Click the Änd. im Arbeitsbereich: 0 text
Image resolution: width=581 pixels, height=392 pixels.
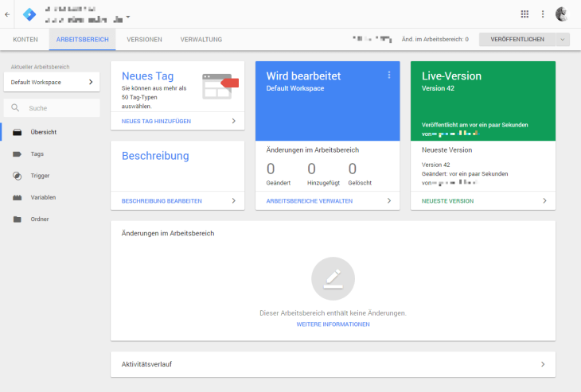435,39
